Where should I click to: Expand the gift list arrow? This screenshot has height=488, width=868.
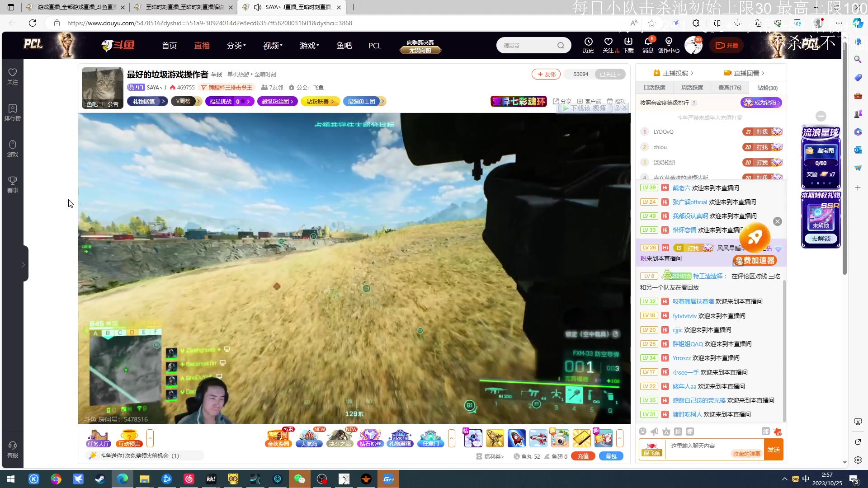(620, 438)
